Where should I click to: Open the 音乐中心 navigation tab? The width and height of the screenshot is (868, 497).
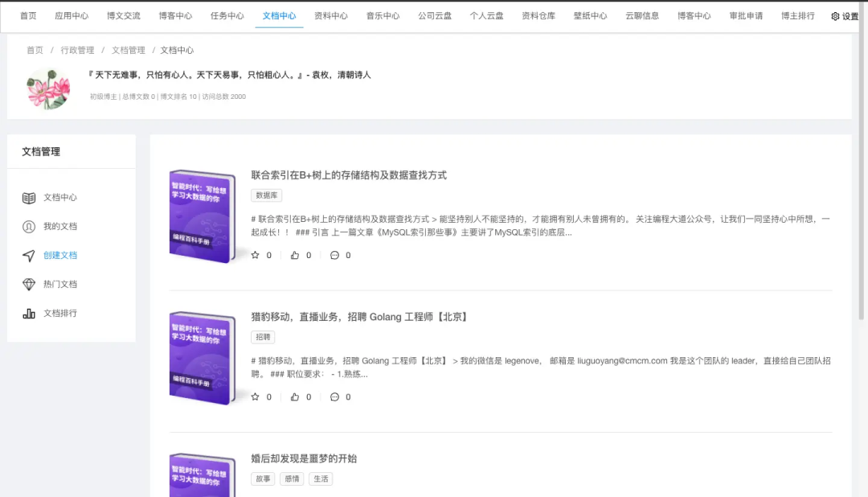(383, 16)
